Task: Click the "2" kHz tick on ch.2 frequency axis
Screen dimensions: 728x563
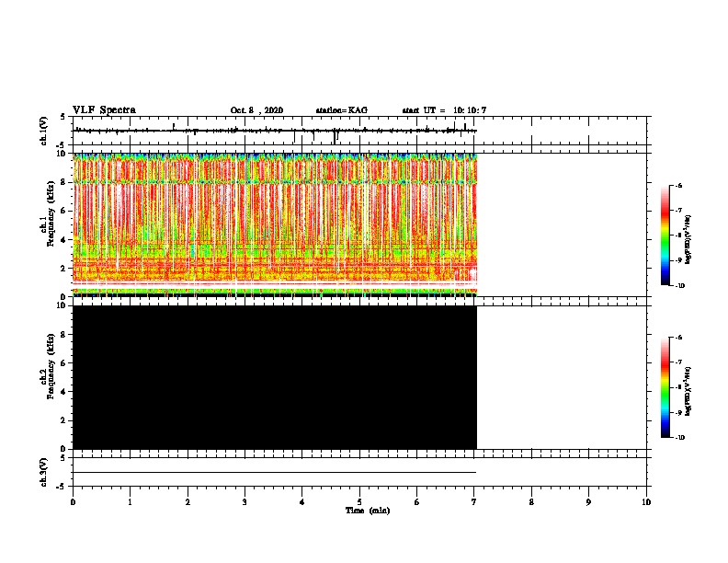Action: click(64, 420)
